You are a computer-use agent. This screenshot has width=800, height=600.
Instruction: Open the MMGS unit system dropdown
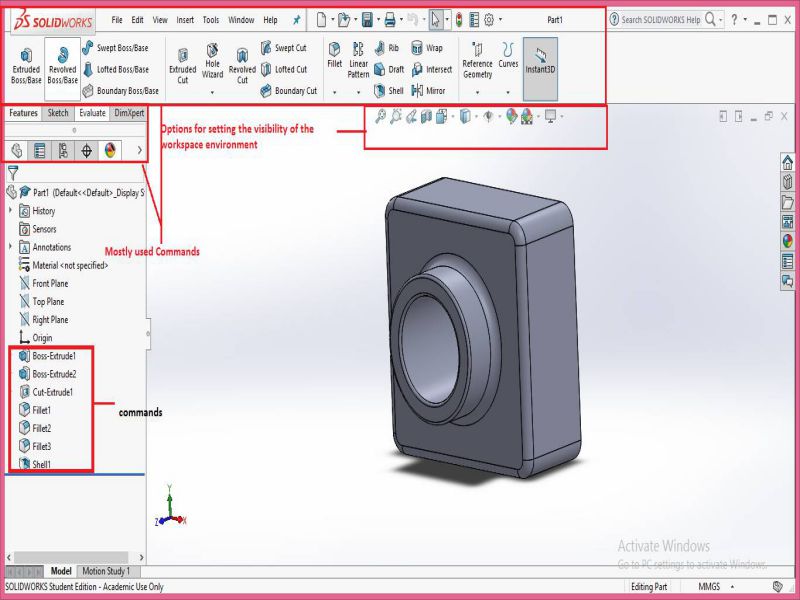733,587
